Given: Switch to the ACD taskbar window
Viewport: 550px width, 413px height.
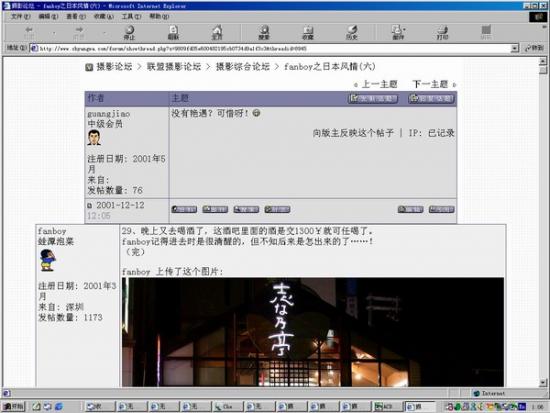Looking at the screenshot, I should pos(387,406).
